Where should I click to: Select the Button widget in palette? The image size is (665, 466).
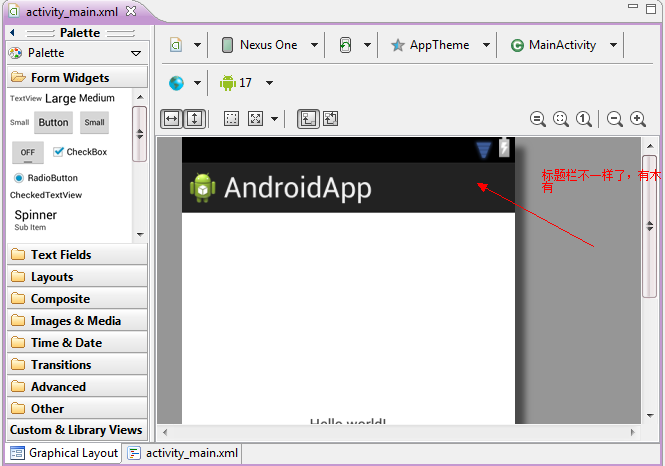coord(53,123)
